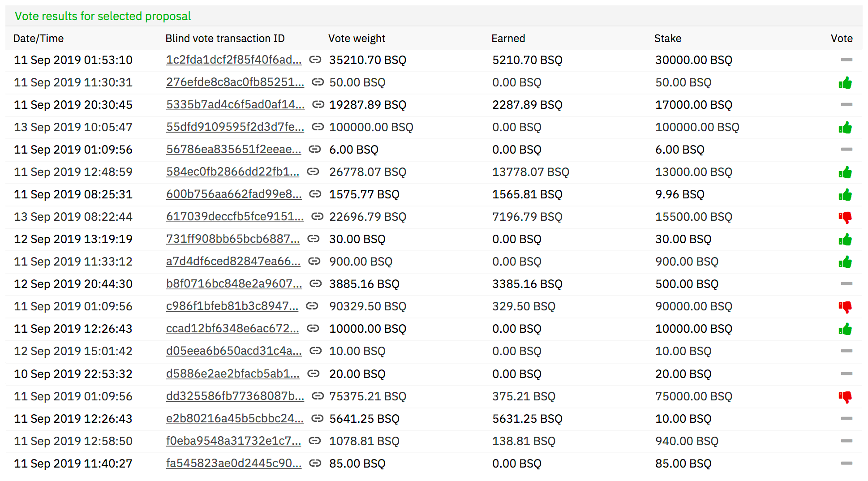Sort by the Vote weight column header

pyautogui.click(x=357, y=39)
